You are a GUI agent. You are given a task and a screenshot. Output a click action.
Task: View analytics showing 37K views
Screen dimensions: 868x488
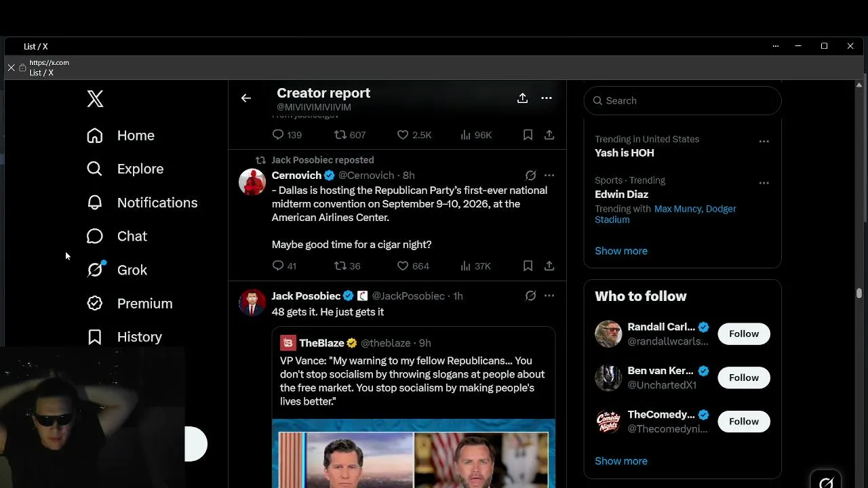(x=475, y=266)
